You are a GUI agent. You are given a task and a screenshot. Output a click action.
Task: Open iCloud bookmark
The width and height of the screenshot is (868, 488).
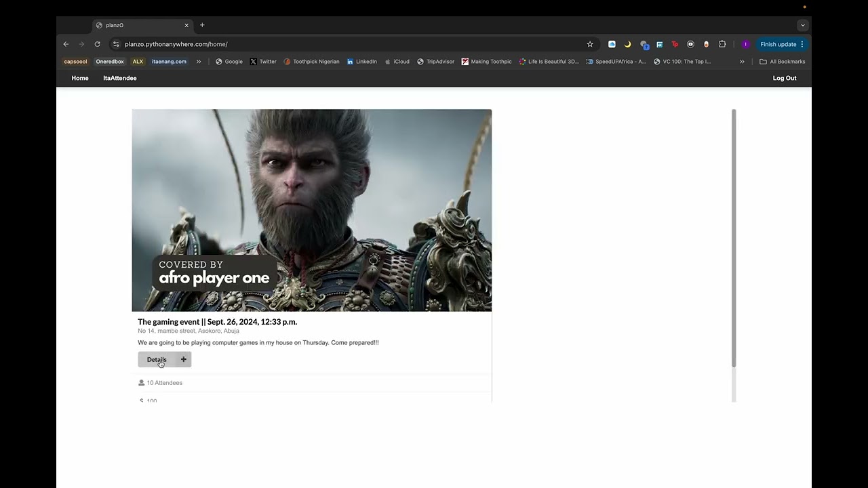click(397, 62)
